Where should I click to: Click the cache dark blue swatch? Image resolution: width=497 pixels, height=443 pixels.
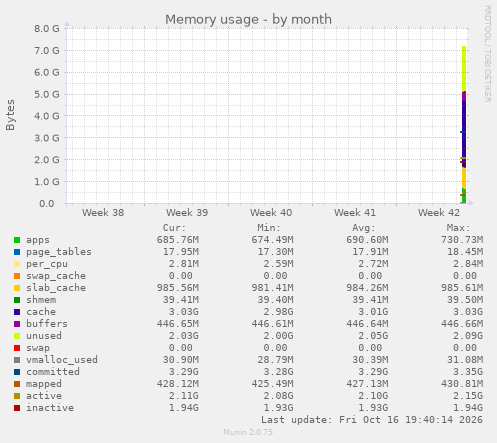click(17, 312)
